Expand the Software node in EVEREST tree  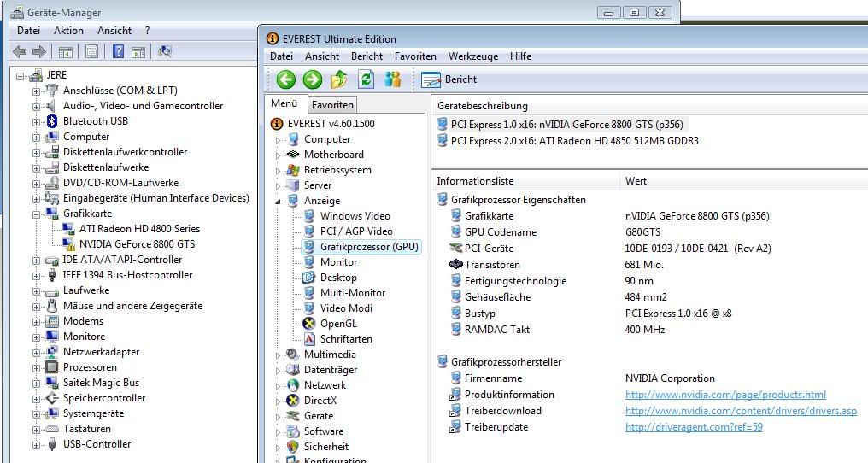tap(278, 432)
